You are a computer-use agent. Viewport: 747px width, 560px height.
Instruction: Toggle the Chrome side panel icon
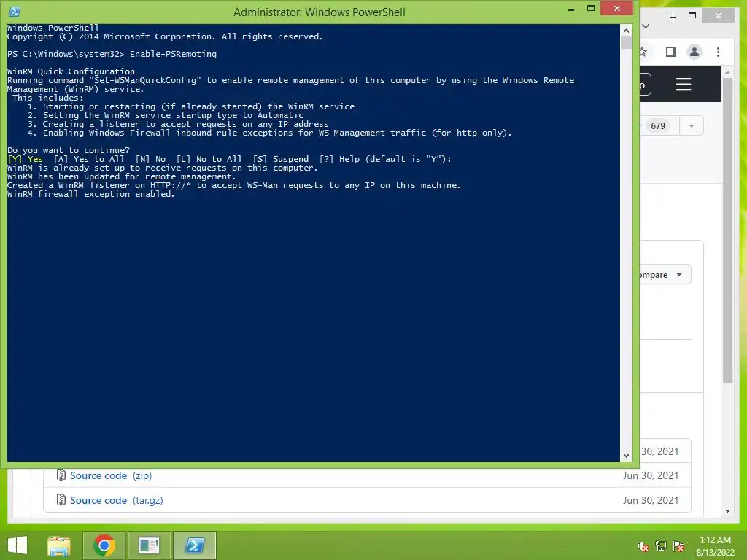coord(671,52)
